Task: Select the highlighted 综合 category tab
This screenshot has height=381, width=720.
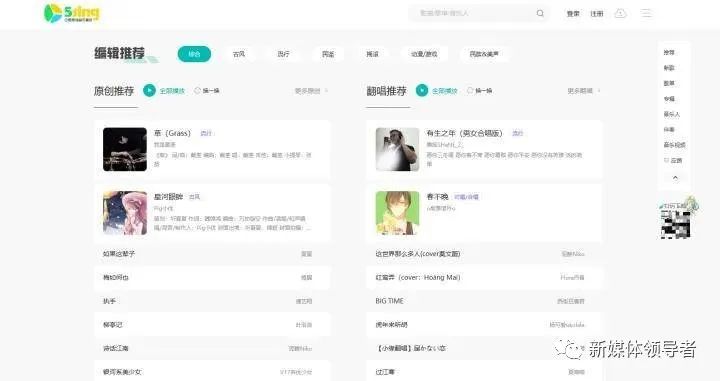Action: (194, 54)
